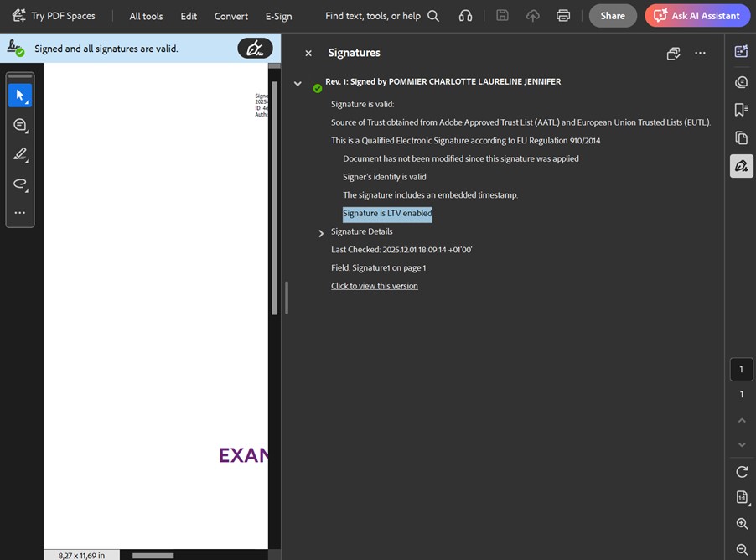
Task: Select the arrow selection tool
Action: coord(20,95)
